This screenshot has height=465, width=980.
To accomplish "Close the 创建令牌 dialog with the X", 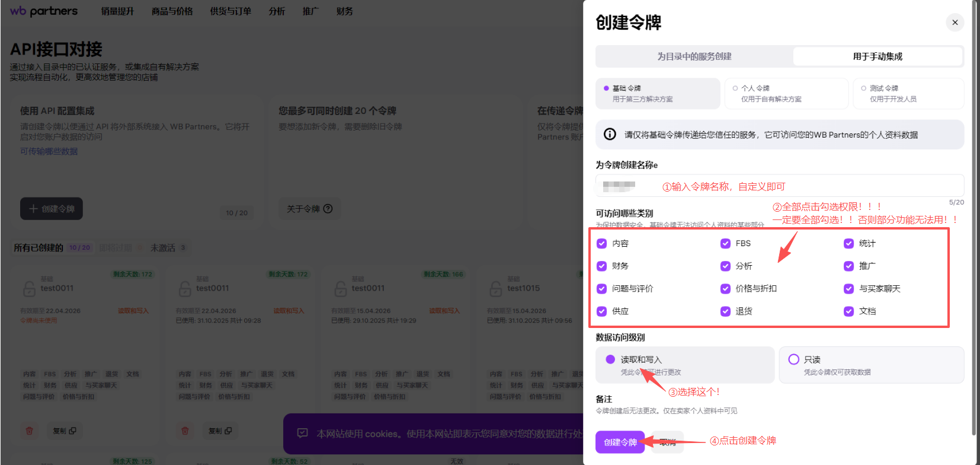I will (955, 23).
